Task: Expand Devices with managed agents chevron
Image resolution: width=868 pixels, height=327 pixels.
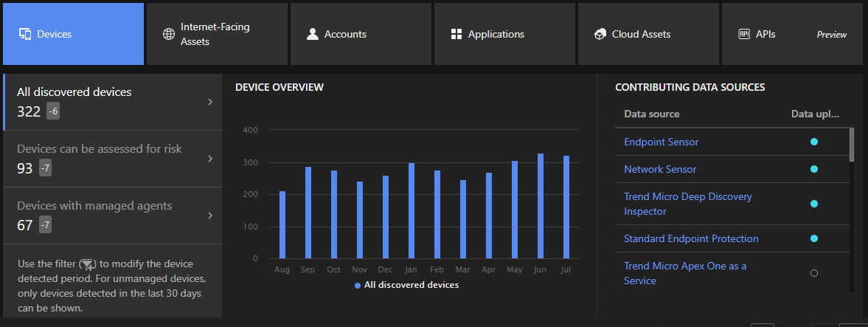Action: (210, 216)
